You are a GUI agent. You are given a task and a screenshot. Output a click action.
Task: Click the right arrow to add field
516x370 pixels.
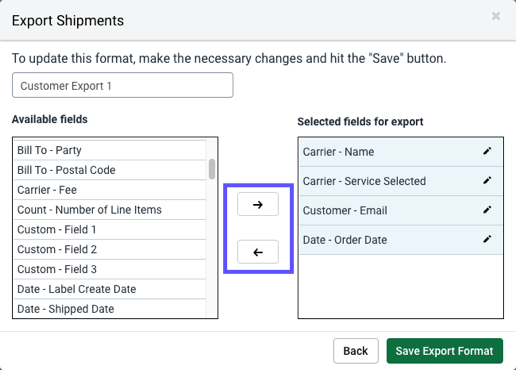(x=258, y=204)
